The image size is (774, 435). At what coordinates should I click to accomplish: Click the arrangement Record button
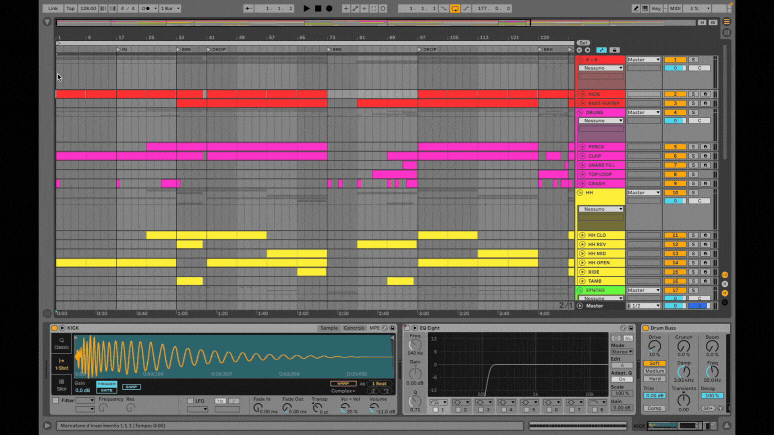[329, 8]
